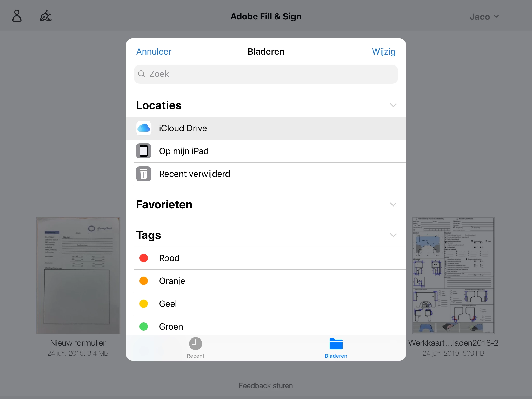Open the Jaco account dropdown
This screenshot has width=532, height=399.
484,17
